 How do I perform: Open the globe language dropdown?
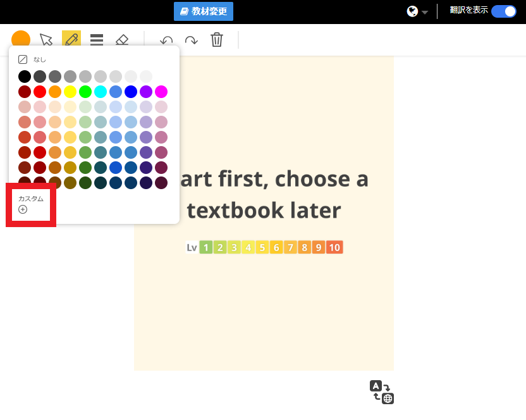coord(417,11)
